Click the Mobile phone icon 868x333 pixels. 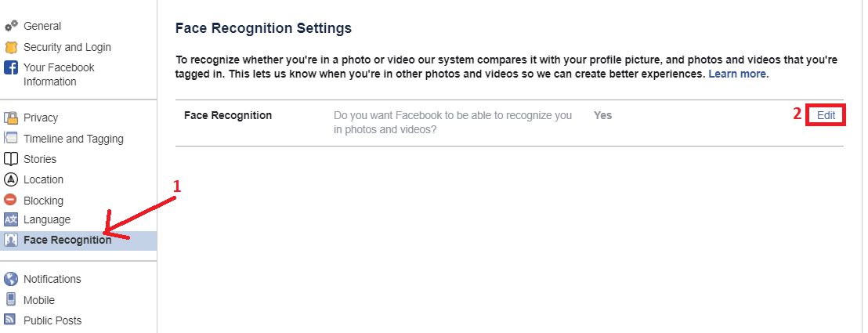coord(11,299)
